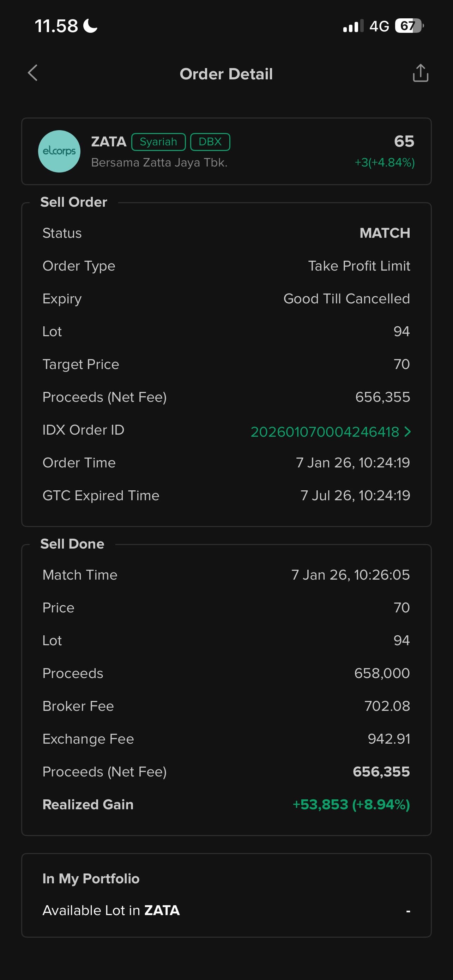Tap the cellular signal bars icon
This screenshot has height=980, width=453.
(x=353, y=26)
